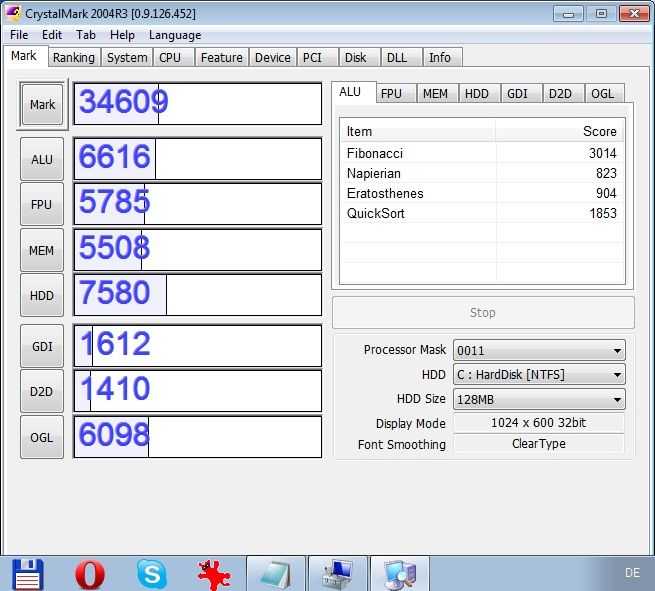Click the Score column header
Viewport: 655px width, 591px height.
tap(560, 131)
